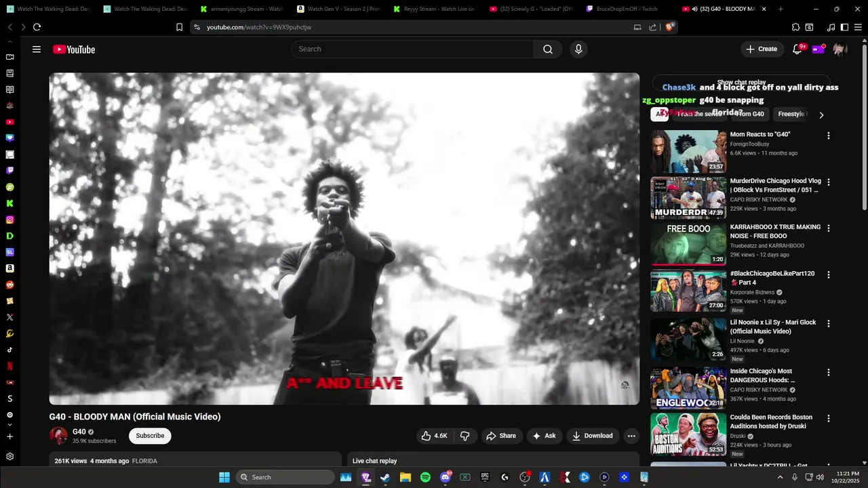Open options for #BlackChicagoBeLikePart120 video
The image size is (868, 488).
(828, 275)
